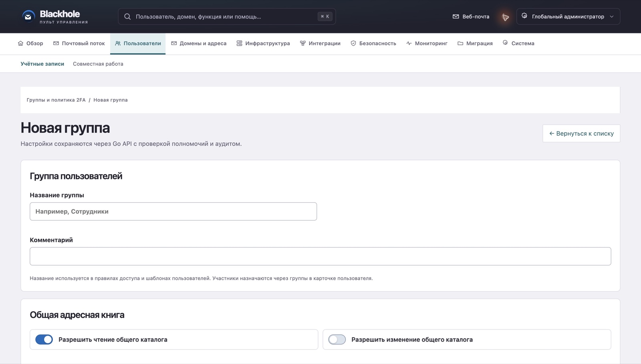Screen dimensions: 641x364
Task: Click the Глобальный администратор avatar icon
Action: [524, 16]
